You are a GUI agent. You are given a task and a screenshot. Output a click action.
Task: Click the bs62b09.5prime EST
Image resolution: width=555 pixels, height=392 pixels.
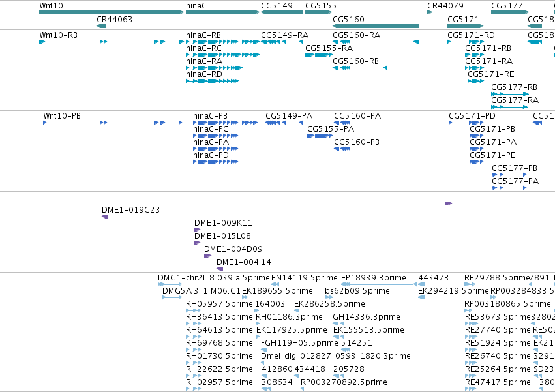[x=329, y=297]
